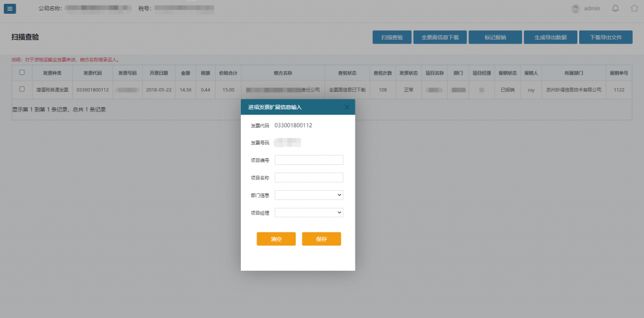644x318 pixels.
Task: Click the 查验状态 column header
Action: pos(347,73)
